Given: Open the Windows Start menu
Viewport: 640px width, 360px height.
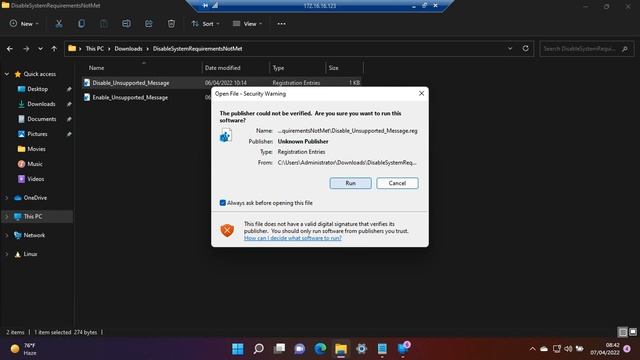Looking at the screenshot, I should point(238,349).
